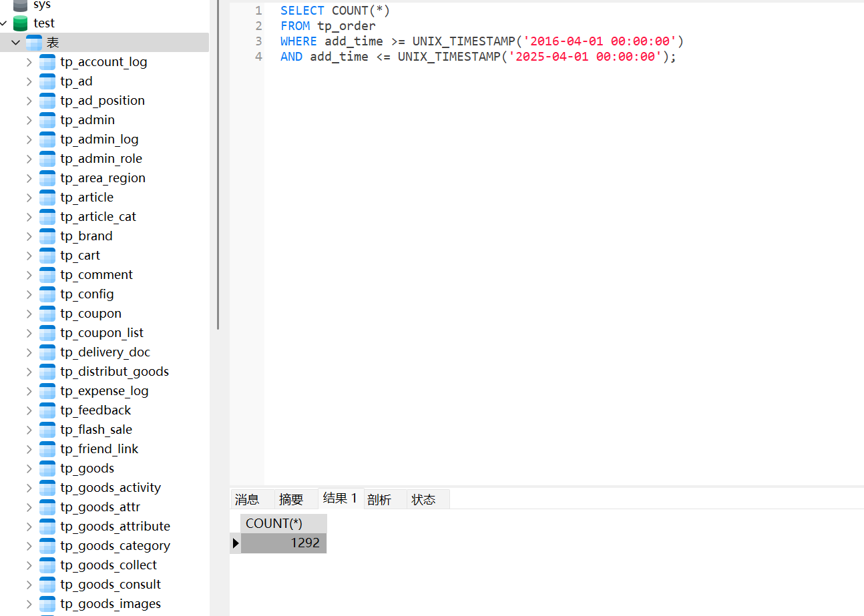The image size is (864, 616).
Task: Click the tp_comment table icon
Action: coord(47,275)
